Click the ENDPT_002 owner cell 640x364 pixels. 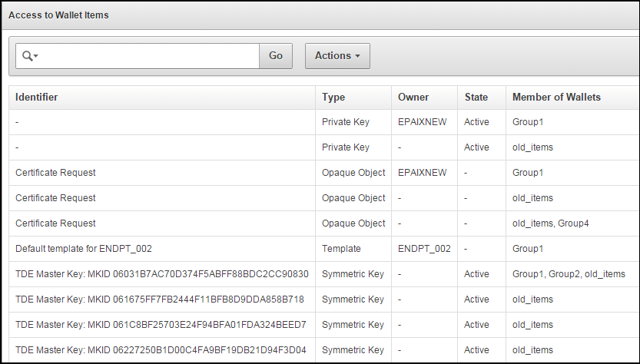click(x=424, y=249)
